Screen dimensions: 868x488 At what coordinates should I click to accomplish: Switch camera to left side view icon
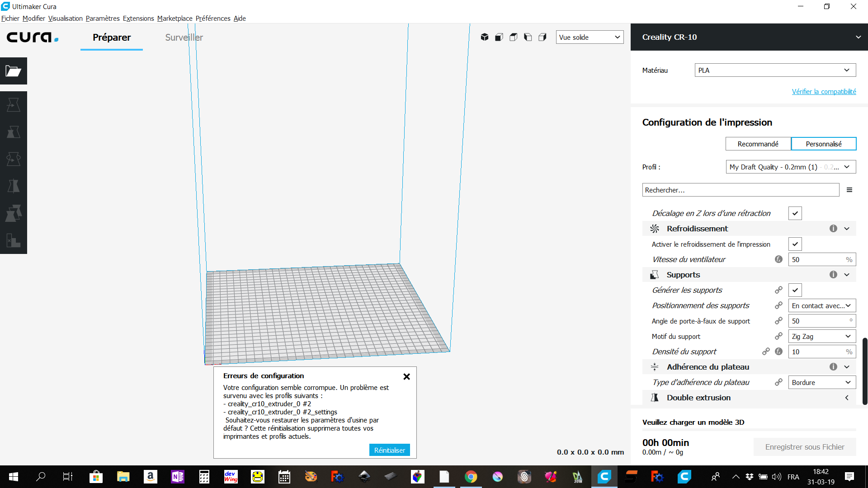[528, 37]
